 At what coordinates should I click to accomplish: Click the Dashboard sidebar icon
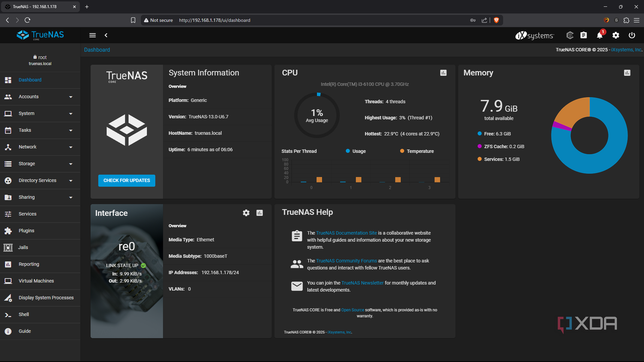pyautogui.click(x=8, y=80)
